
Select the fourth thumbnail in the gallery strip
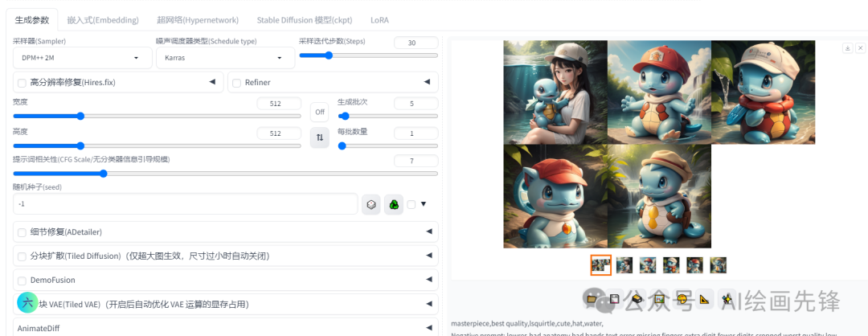pos(671,265)
